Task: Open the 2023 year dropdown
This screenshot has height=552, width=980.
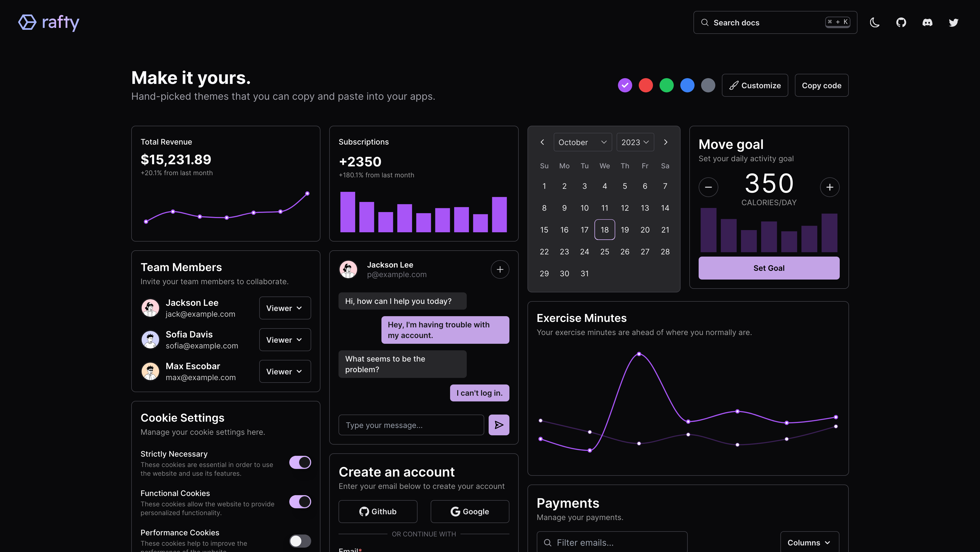Action: (x=635, y=142)
